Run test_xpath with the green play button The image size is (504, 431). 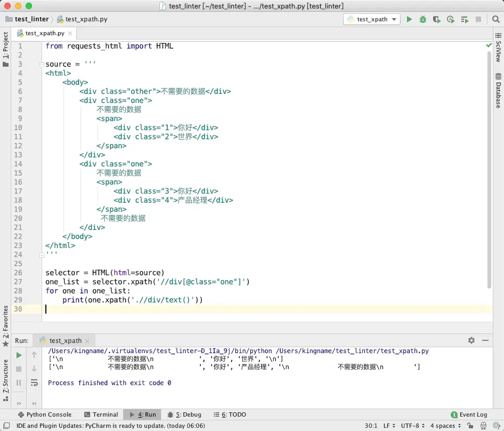(409, 19)
